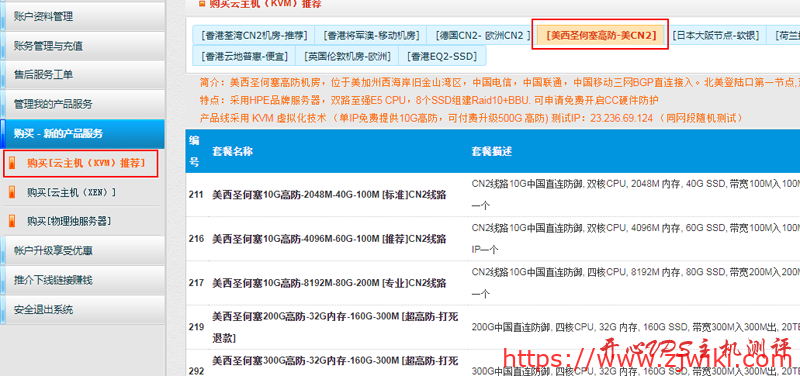Click 套餐名称 column header

coord(233,152)
